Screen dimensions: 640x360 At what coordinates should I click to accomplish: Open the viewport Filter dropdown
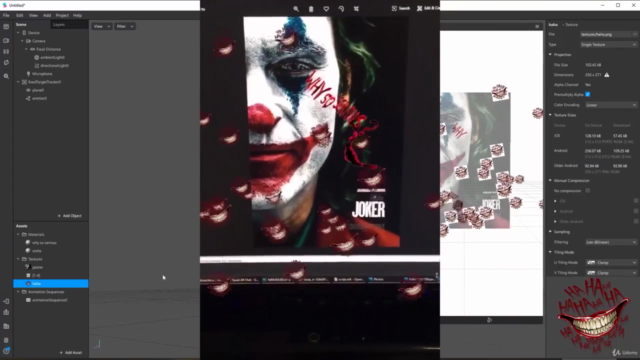125,26
